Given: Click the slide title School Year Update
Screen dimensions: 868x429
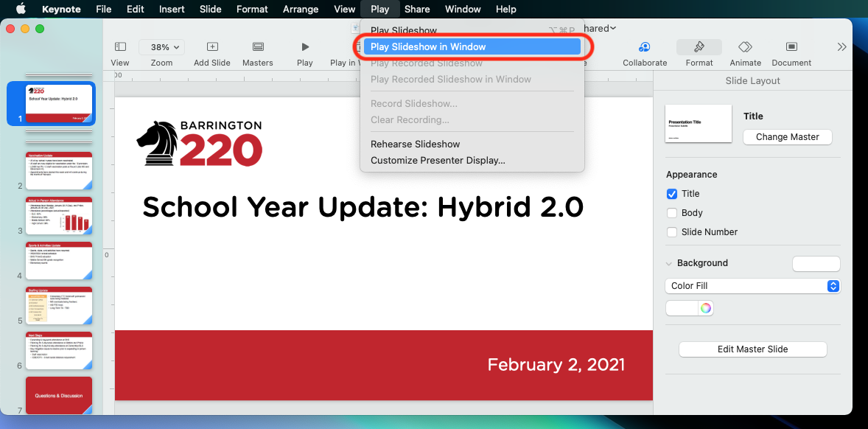Looking at the screenshot, I should point(363,206).
